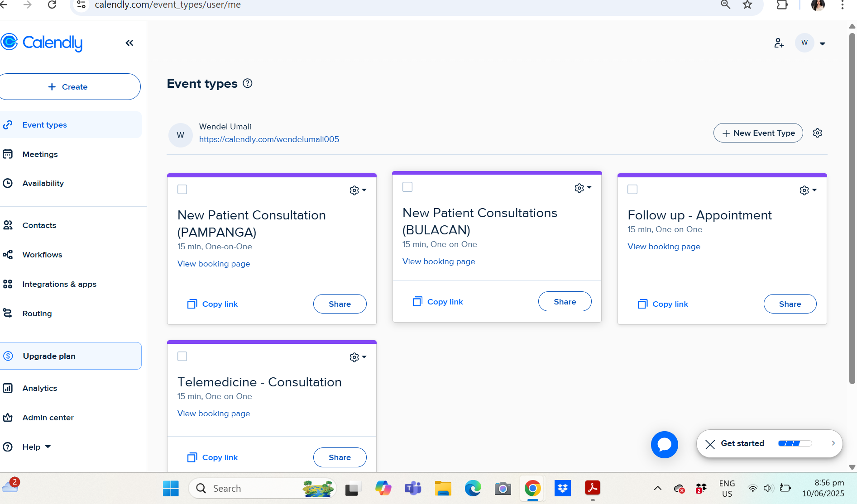Click the Create button
This screenshot has width=857, height=504.
[70, 86]
